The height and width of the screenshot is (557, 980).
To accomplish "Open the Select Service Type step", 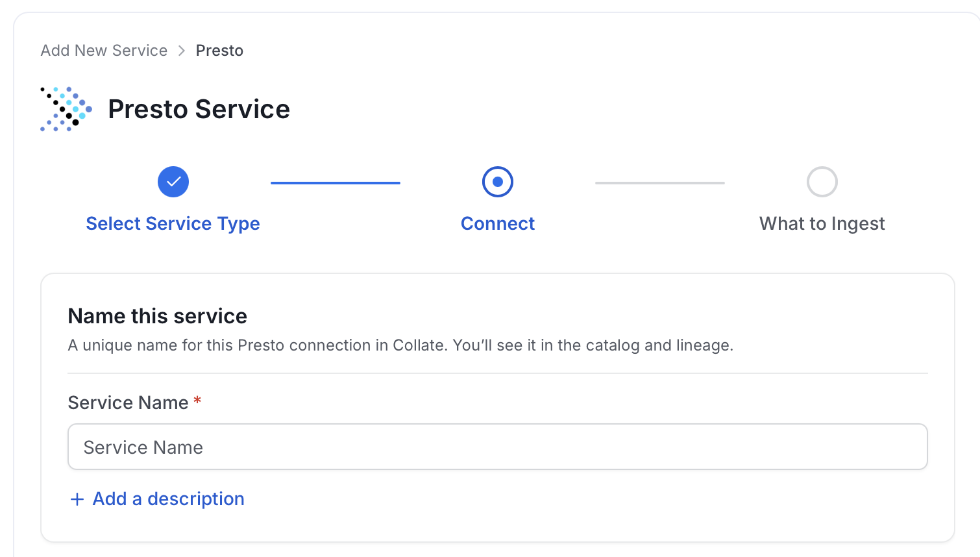I will [173, 223].
